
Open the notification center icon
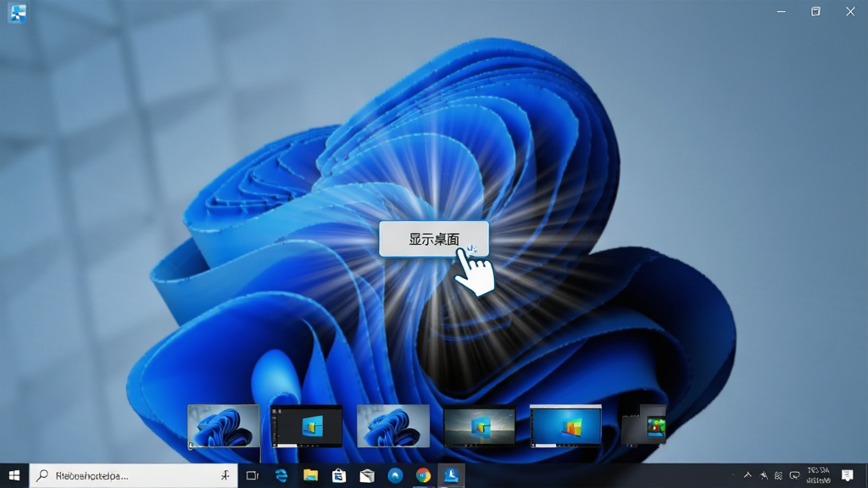coord(848,476)
